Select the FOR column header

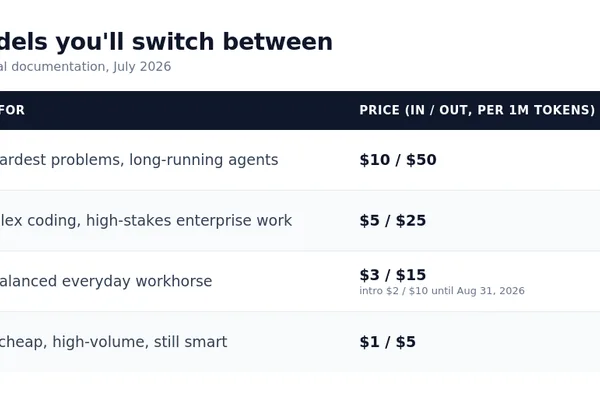coord(12,110)
